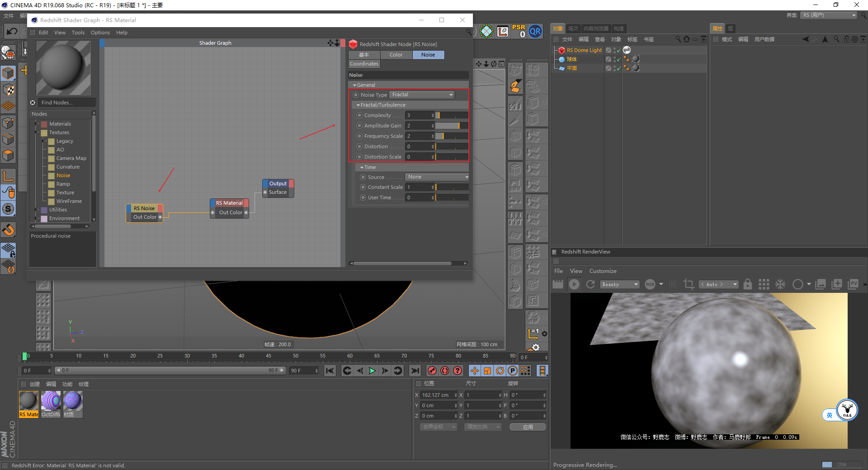Screen dimensions: 868x470
Task: Click the Coordinates button
Action: coord(364,64)
